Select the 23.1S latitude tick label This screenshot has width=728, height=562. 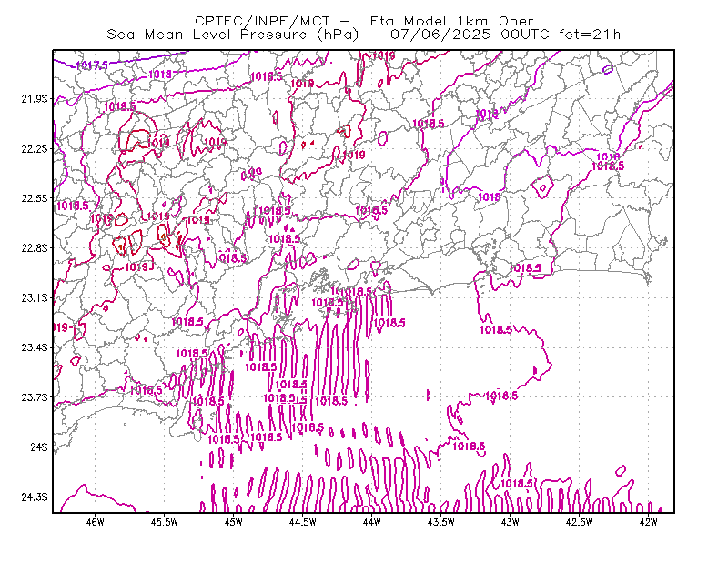(x=35, y=297)
